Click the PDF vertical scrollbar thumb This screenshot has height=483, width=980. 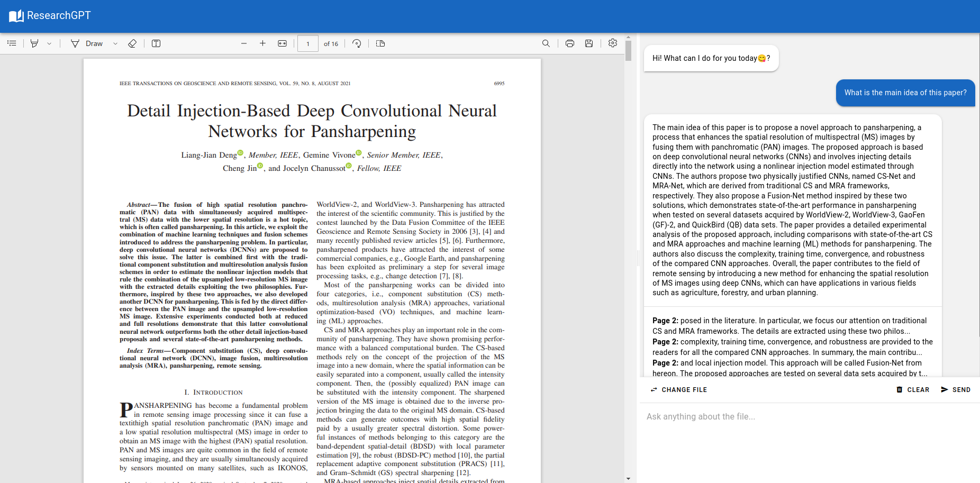628,51
